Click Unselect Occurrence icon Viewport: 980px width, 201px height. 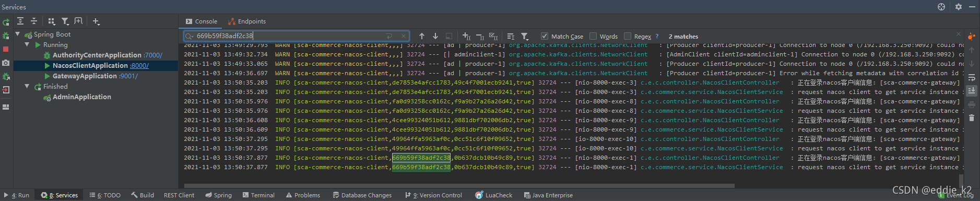(480, 36)
